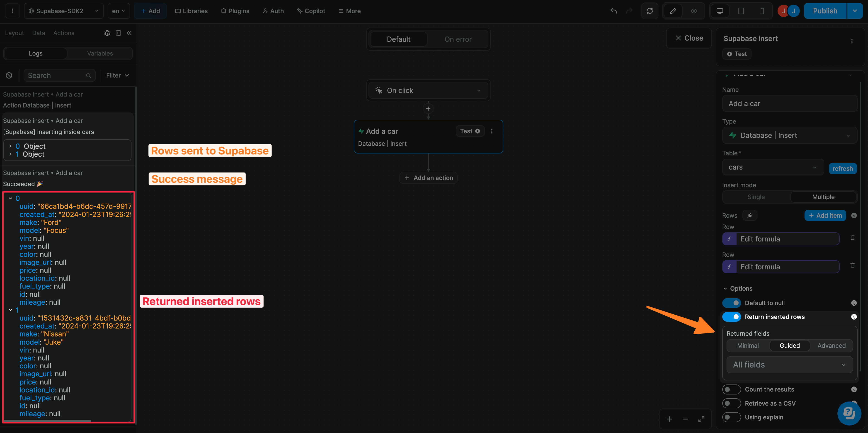
Task: Click the undo arrow icon
Action: click(613, 11)
